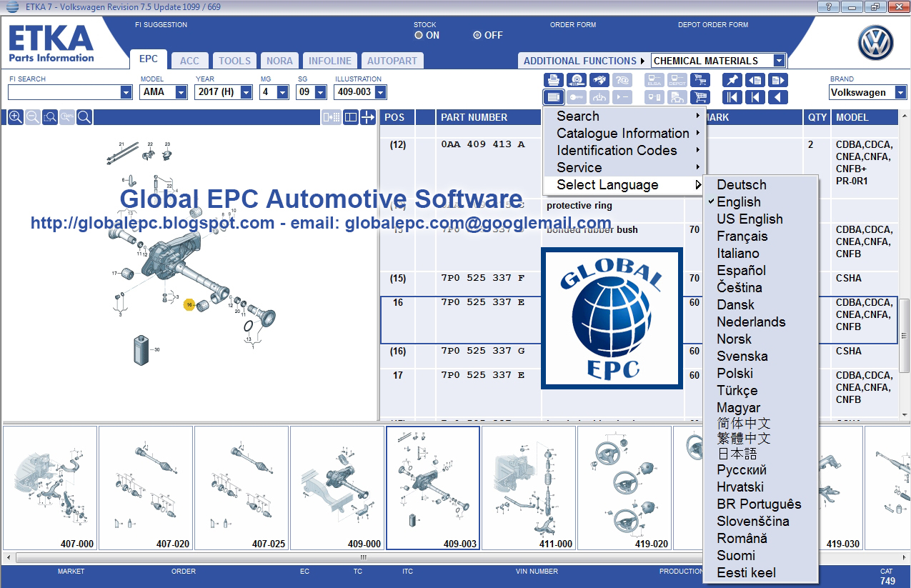Open thumbnail illustration 409-000
The width and height of the screenshot is (911, 588).
click(337, 488)
